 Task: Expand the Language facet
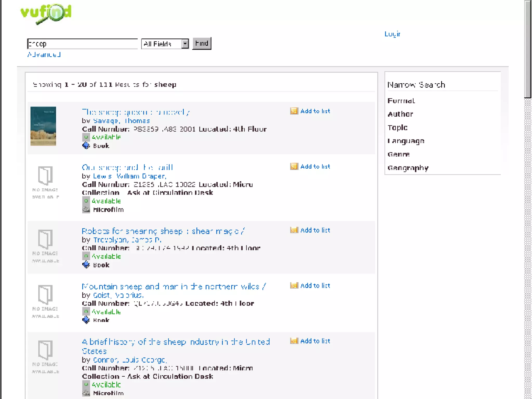pos(406,141)
